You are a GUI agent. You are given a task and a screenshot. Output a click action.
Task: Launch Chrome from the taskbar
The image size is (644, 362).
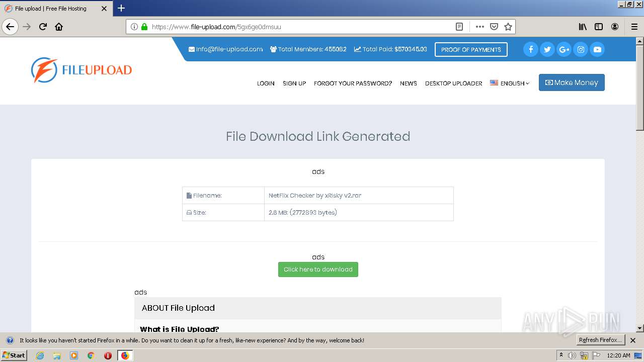pos(91,355)
